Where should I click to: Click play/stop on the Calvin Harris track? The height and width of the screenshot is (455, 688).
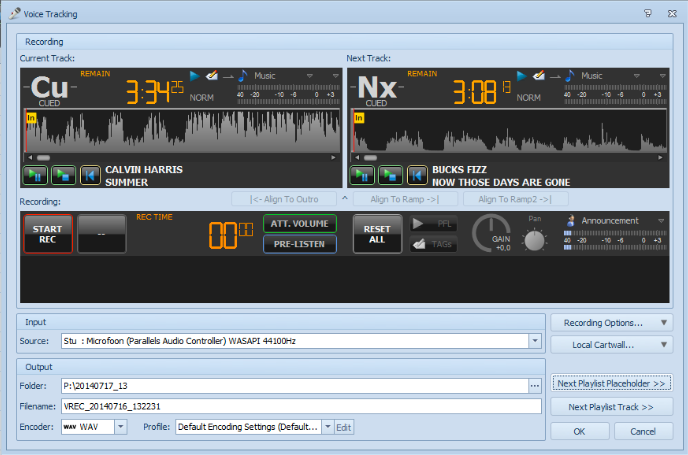63,176
